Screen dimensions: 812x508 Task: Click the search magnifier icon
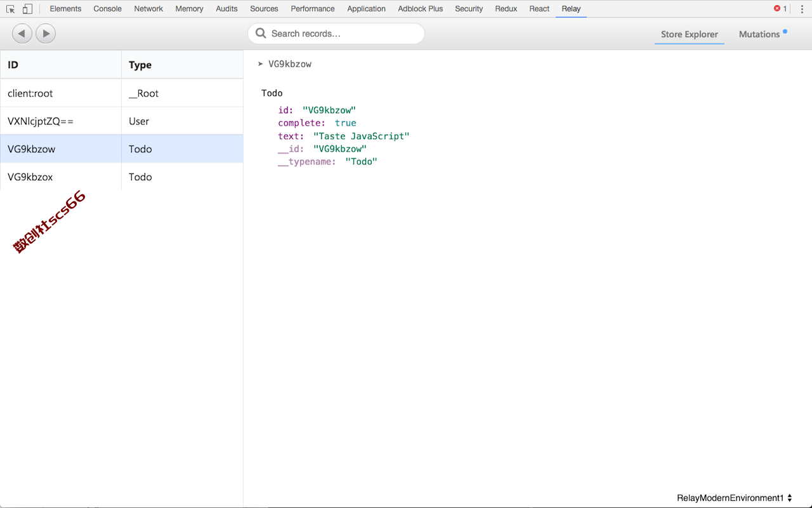pyautogui.click(x=261, y=34)
